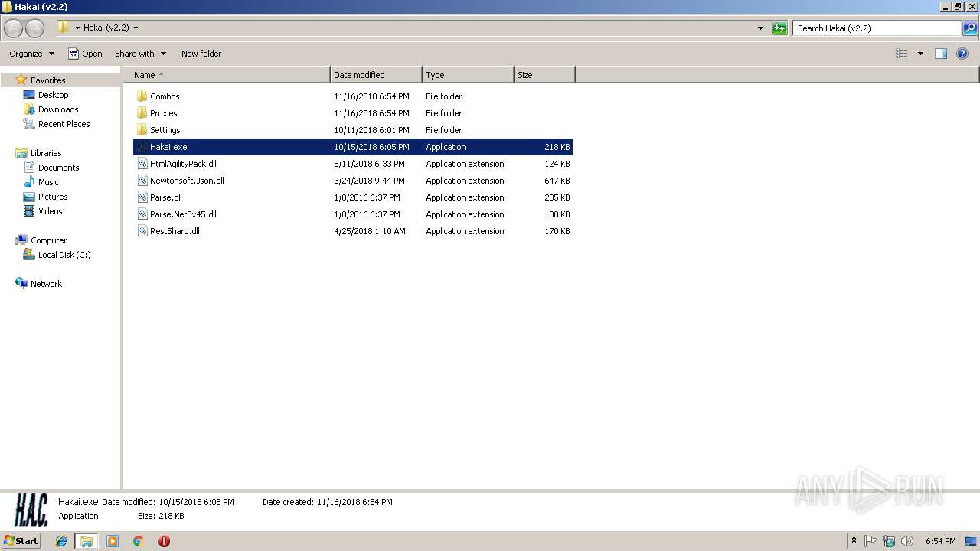The image size is (980, 551).
Task: Open the view options dropdown arrow
Action: (920, 54)
